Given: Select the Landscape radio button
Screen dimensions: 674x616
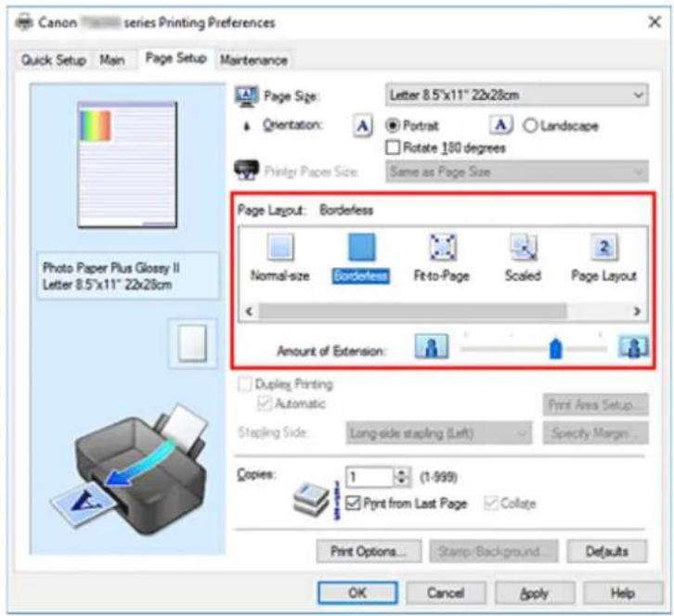Looking at the screenshot, I should tap(530, 125).
